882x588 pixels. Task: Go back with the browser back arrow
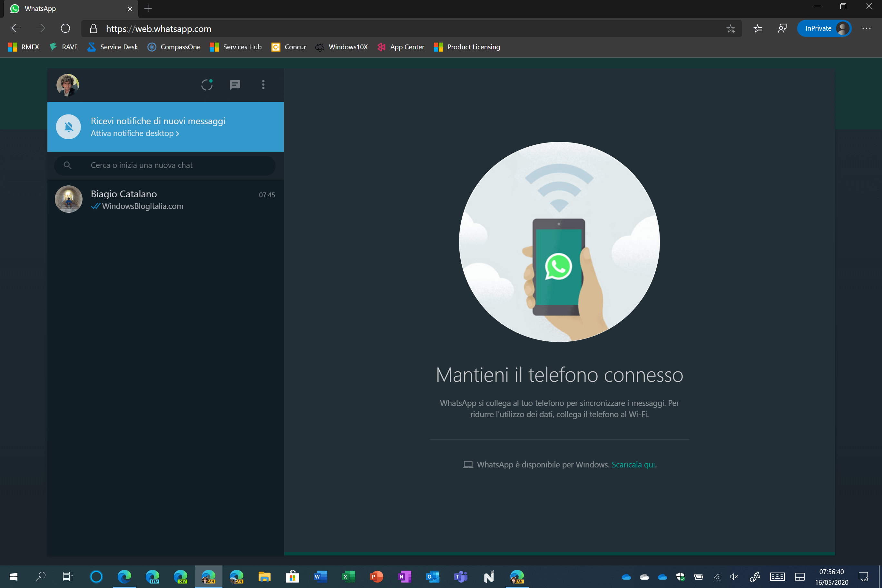pyautogui.click(x=16, y=28)
